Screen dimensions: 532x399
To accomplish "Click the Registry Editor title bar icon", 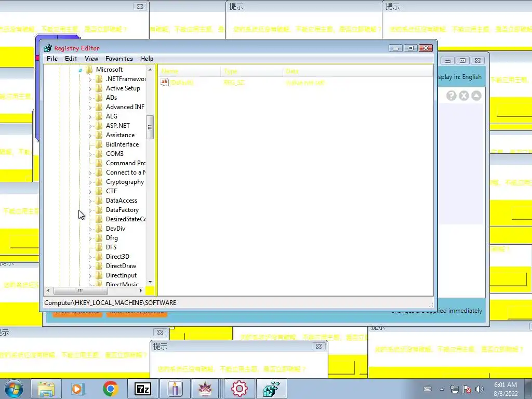I will 48,48.
